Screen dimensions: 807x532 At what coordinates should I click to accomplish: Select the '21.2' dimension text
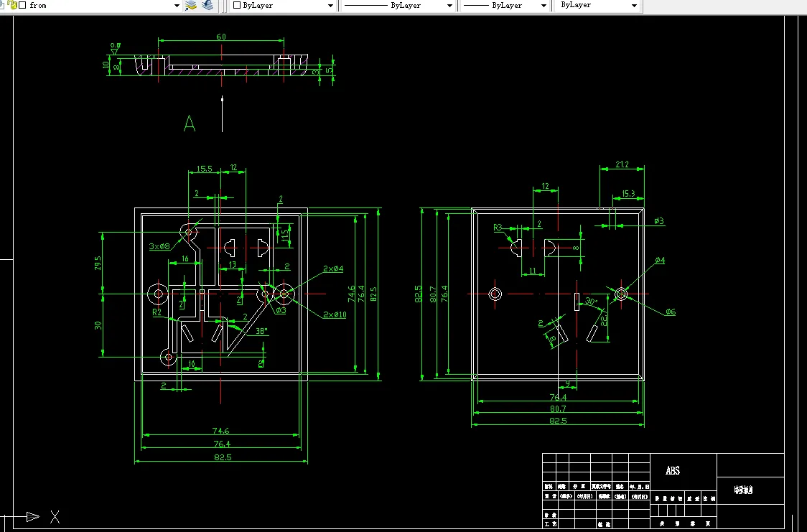(x=622, y=164)
